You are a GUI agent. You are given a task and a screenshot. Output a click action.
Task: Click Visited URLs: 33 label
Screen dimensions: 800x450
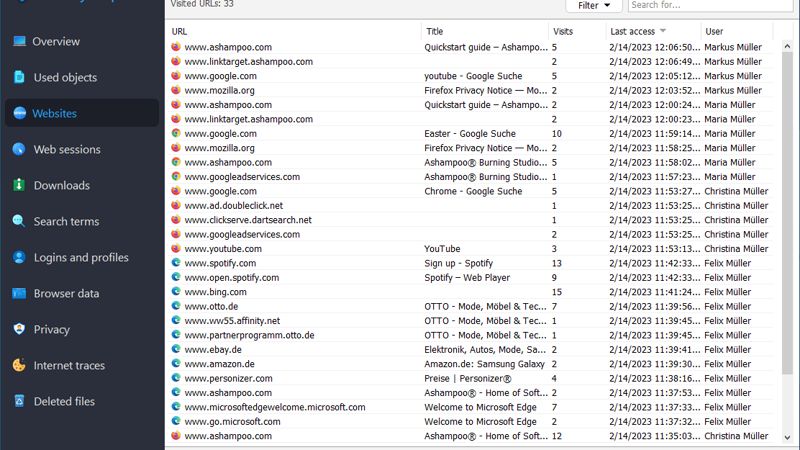(202, 4)
